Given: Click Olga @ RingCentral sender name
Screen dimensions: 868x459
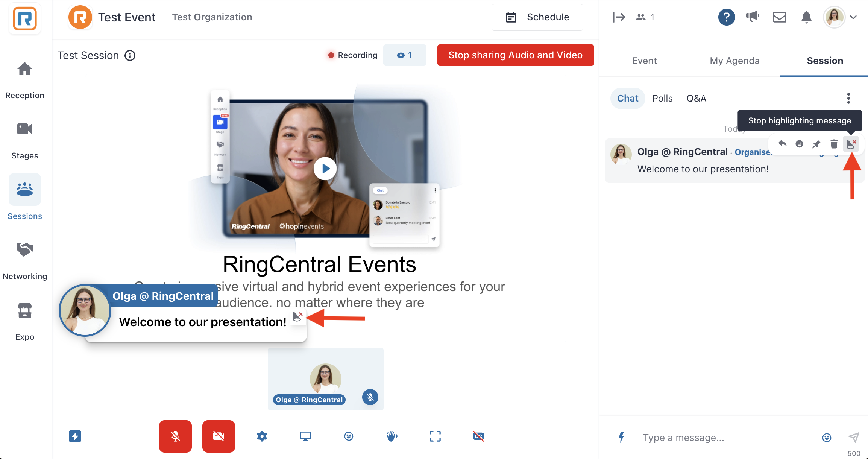Looking at the screenshot, I should pyautogui.click(x=683, y=152).
